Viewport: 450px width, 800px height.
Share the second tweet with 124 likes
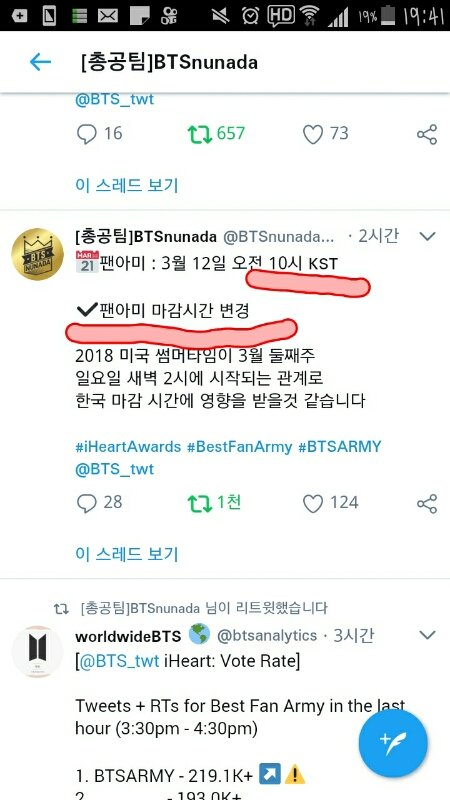[x=427, y=504]
